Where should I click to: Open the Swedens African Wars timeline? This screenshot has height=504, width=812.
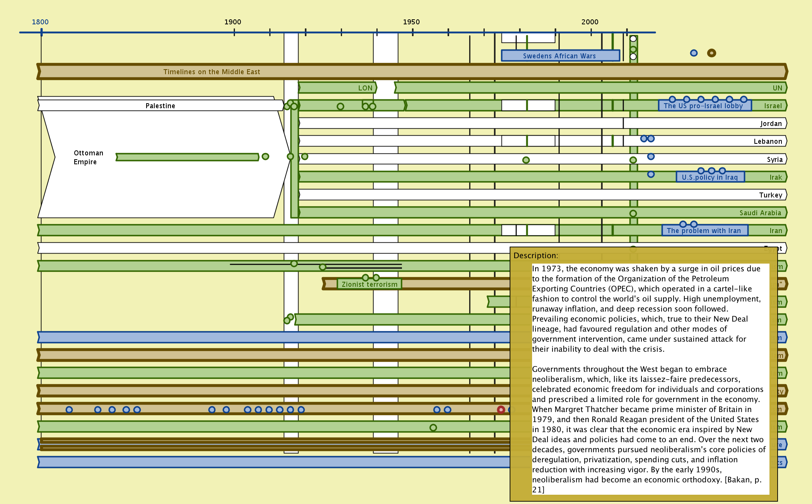click(x=560, y=56)
